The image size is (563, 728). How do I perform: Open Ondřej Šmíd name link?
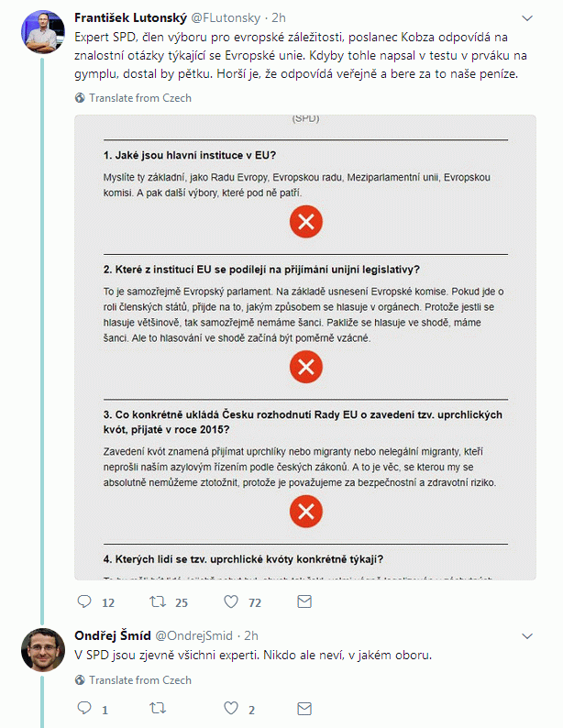pos(112,635)
